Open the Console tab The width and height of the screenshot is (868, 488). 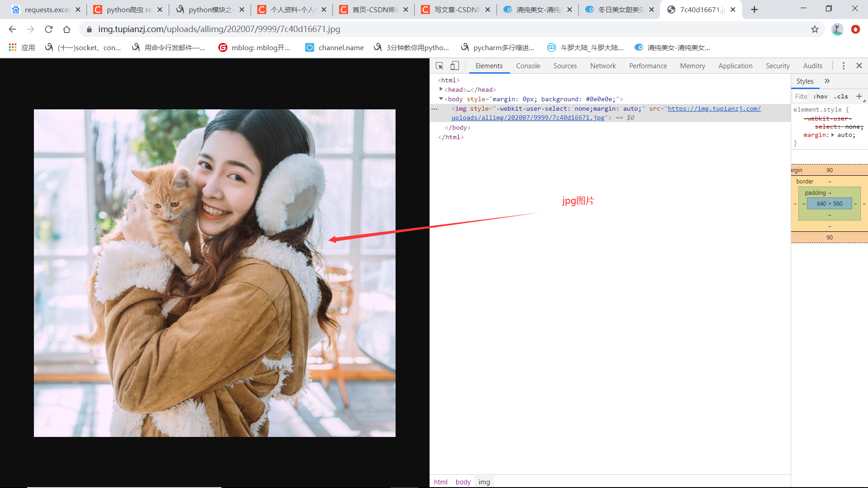528,66
